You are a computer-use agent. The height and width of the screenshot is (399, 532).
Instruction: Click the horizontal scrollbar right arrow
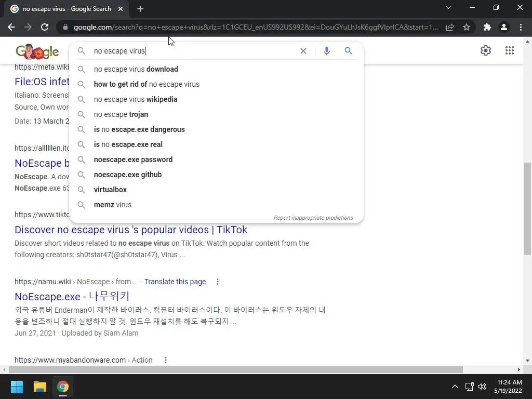[x=519, y=369]
